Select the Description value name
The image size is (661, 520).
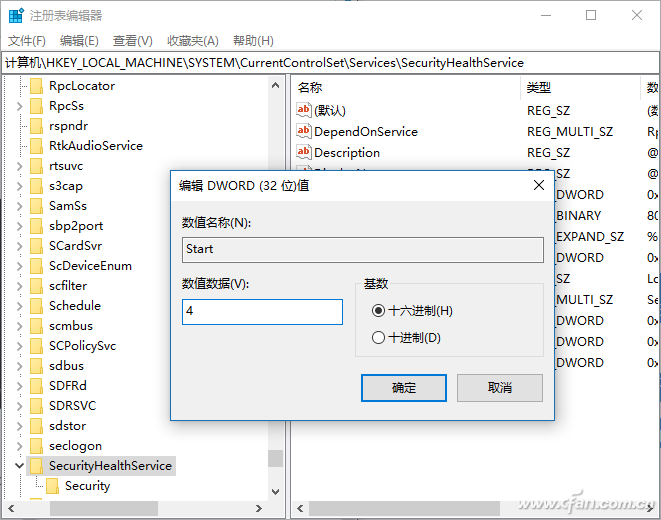point(347,153)
